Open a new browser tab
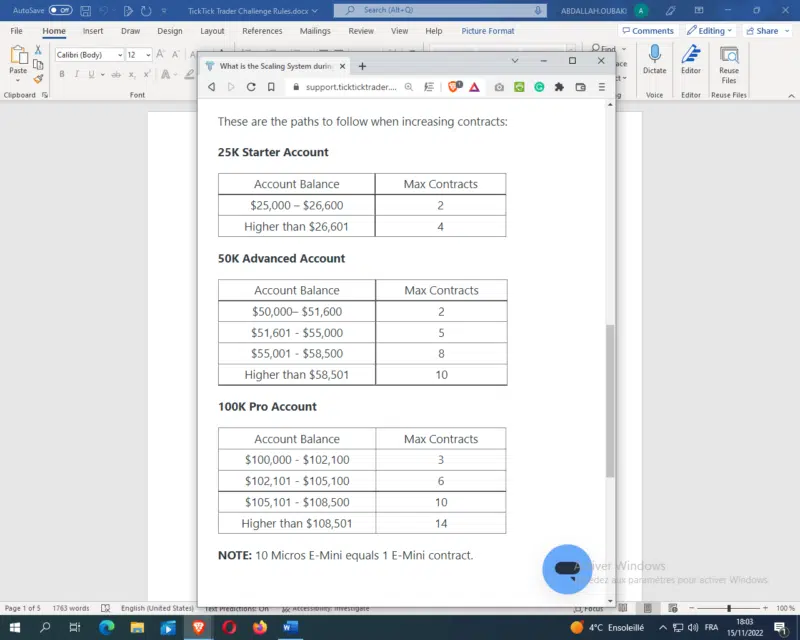 click(x=362, y=66)
